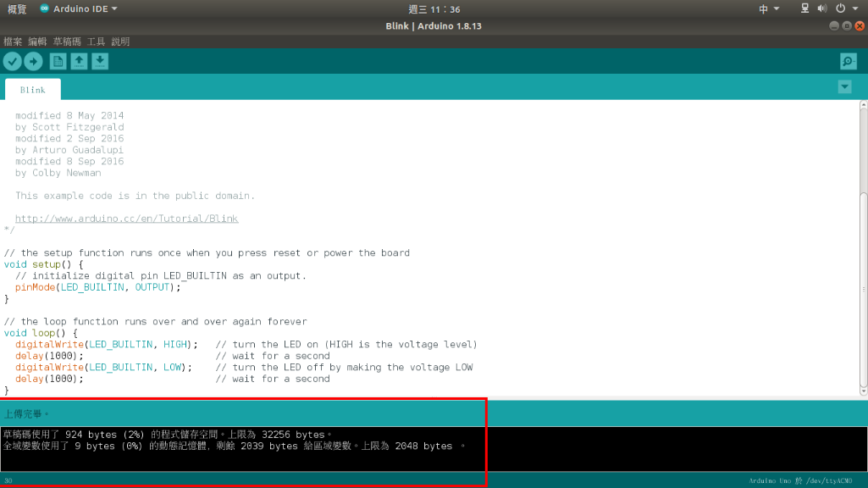The width and height of the screenshot is (868, 488).
Task: Upload the sketch with the arrow button
Action: click(33, 62)
